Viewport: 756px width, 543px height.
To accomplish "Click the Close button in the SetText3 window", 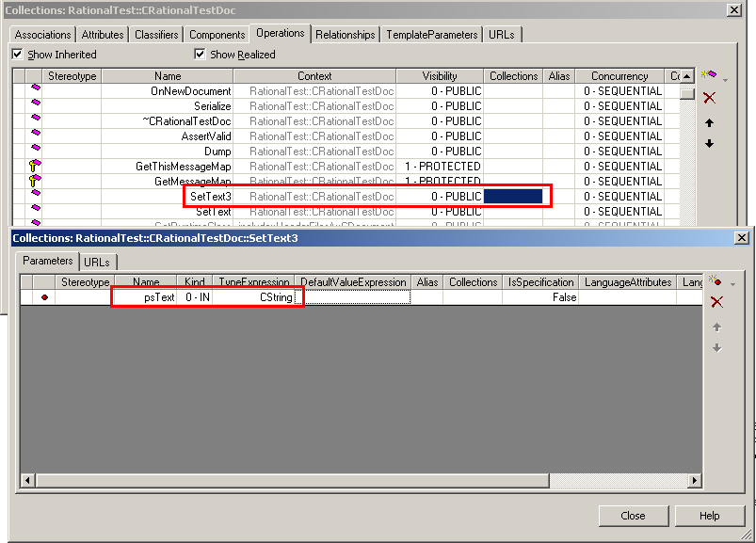I will 633,516.
